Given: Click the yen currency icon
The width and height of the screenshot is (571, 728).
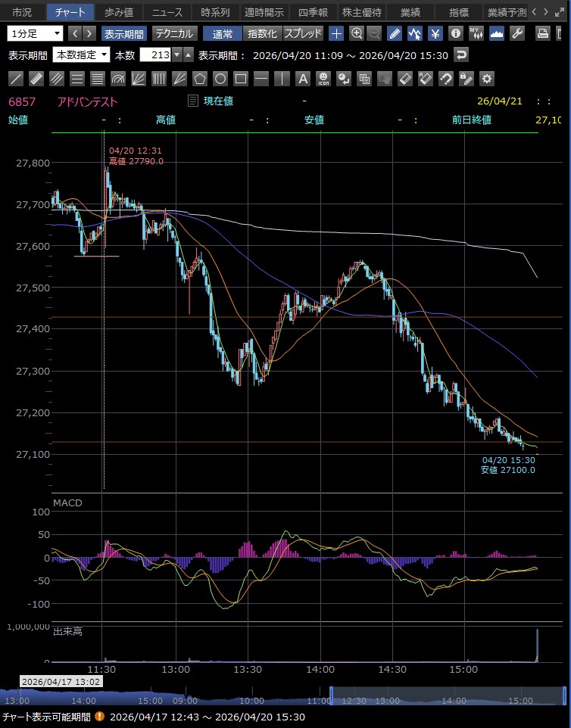Looking at the screenshot, I should 435,33.
